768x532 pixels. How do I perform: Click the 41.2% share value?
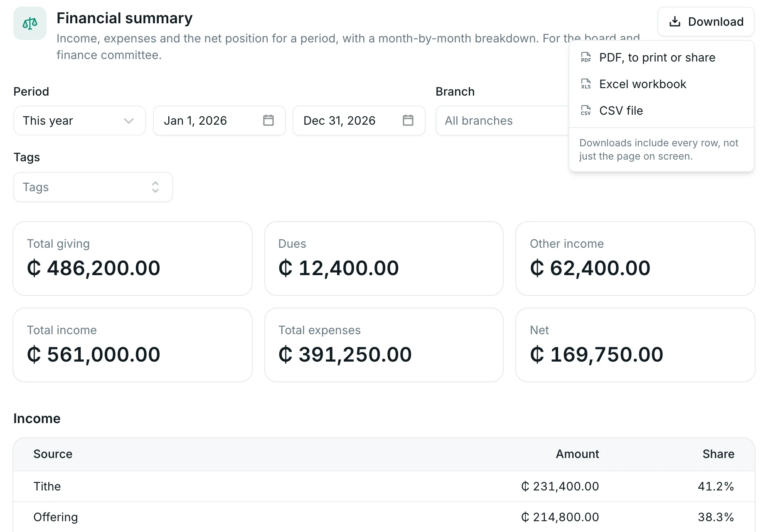pos(716,486)
